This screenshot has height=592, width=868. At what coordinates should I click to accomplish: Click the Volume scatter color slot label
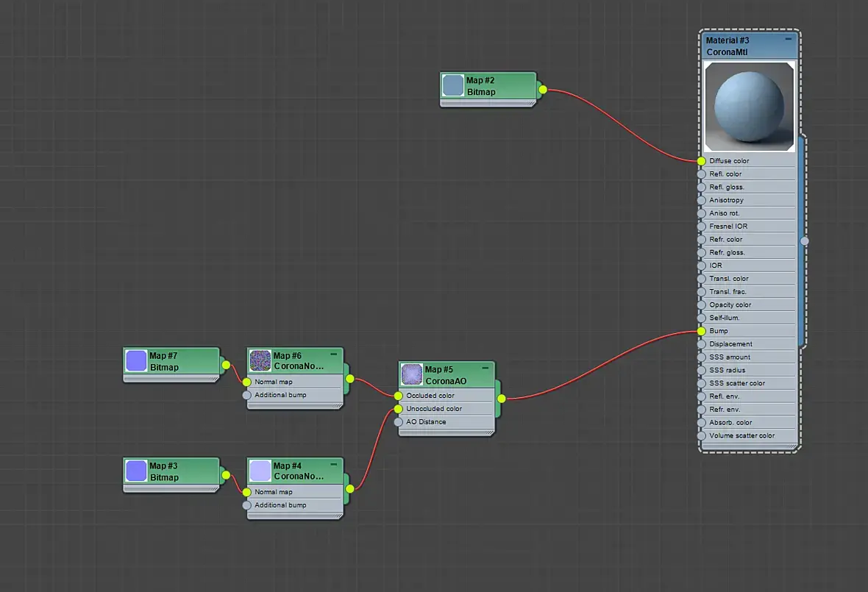(x=741, y=435)
